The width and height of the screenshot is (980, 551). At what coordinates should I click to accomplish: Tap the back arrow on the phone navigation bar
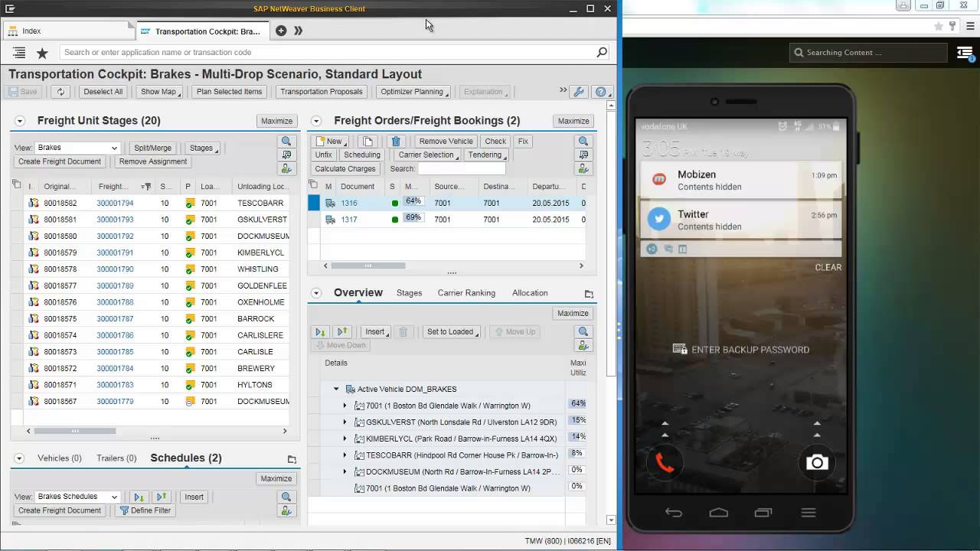pos(673,513)
